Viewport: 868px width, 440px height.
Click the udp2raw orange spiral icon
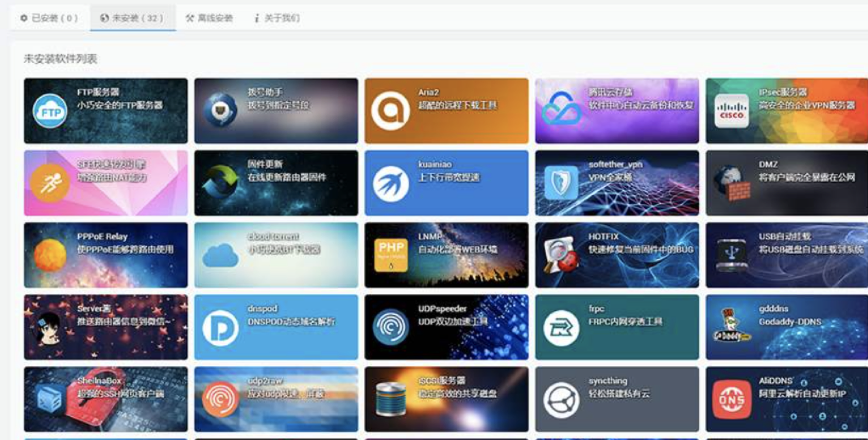220,399
